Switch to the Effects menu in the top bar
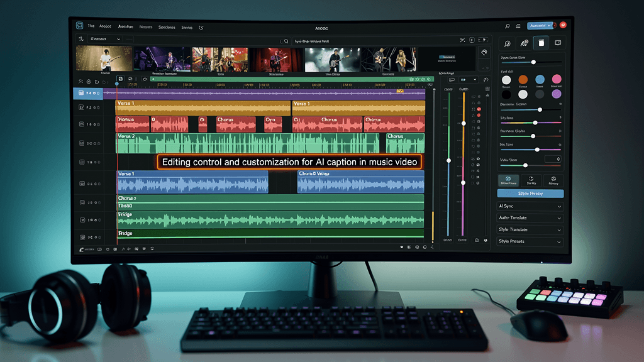The height and width of the screenshot is (362, 644). [126, 28]
